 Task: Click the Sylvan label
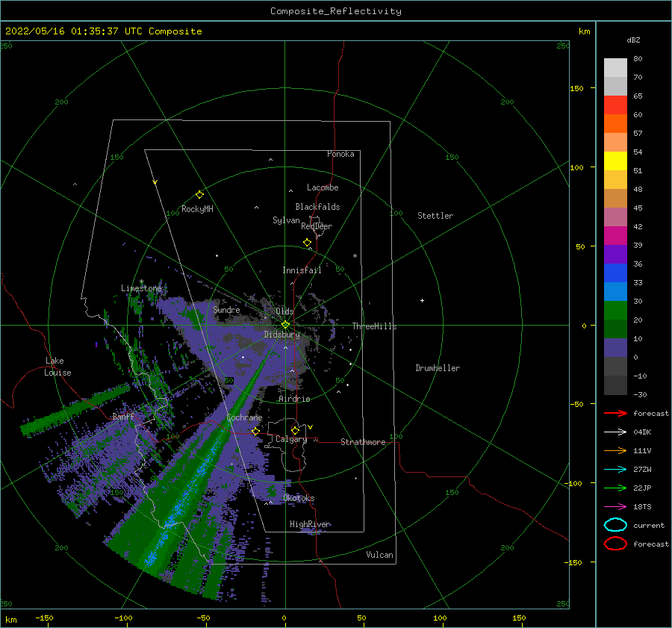click(x=286, y=220)
